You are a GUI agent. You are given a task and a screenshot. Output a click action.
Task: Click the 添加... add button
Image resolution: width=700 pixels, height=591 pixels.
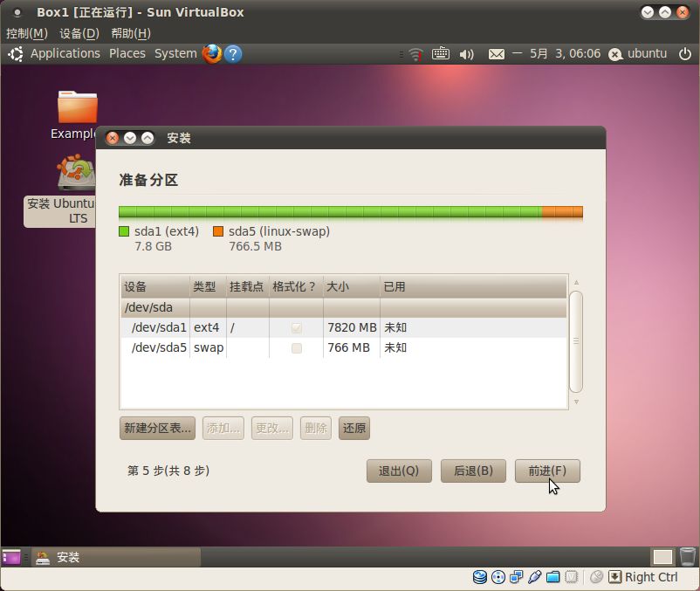223,428
